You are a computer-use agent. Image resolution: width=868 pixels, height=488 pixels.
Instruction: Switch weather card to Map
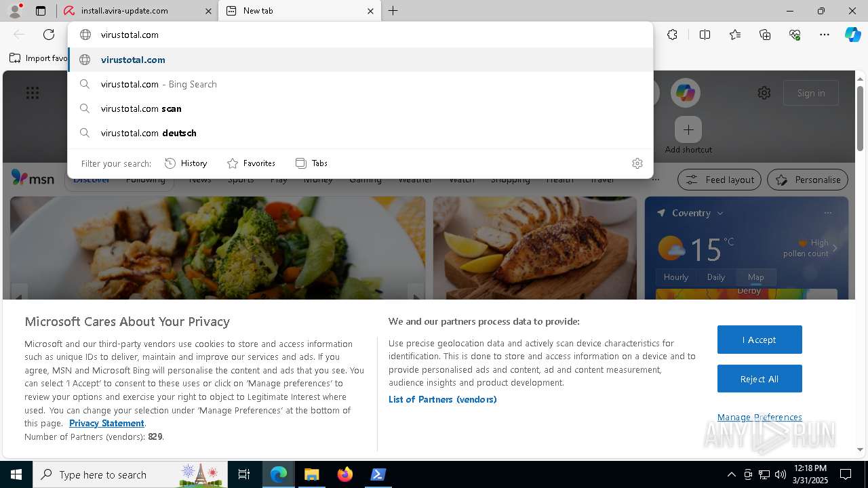point(755,277)
